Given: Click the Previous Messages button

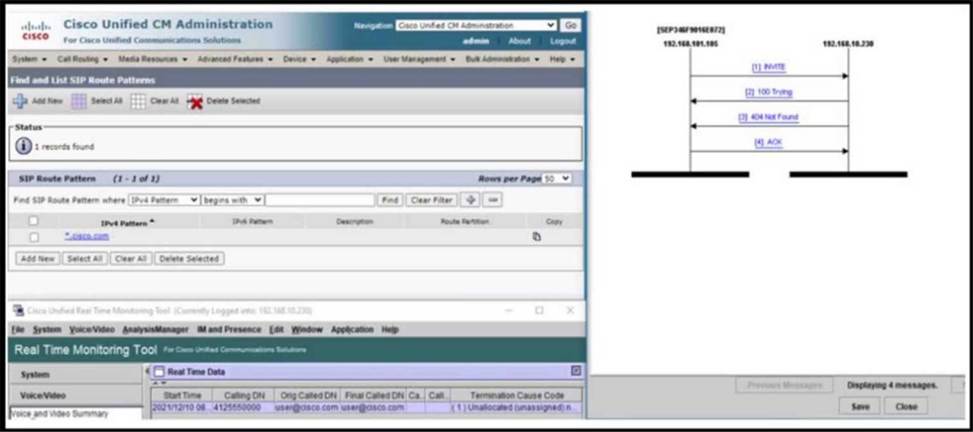Looking at the screenshot, I should click(785, 385).
